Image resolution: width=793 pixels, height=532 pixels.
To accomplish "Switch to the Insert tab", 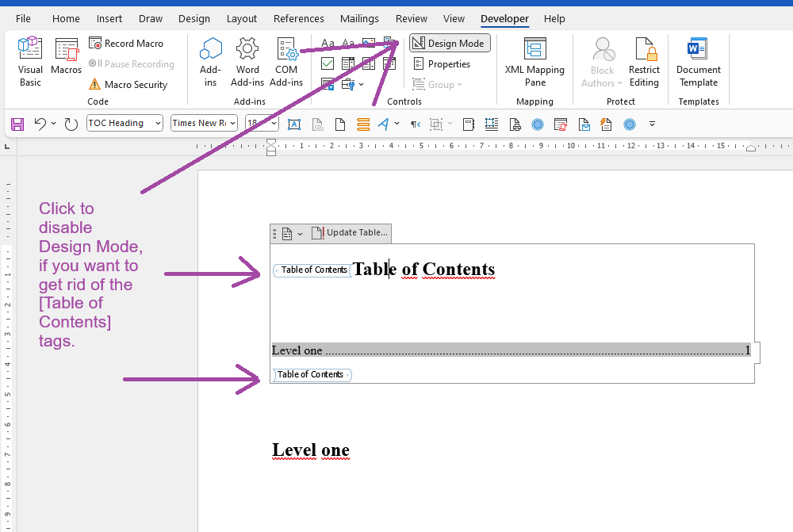I will (109, 19).
